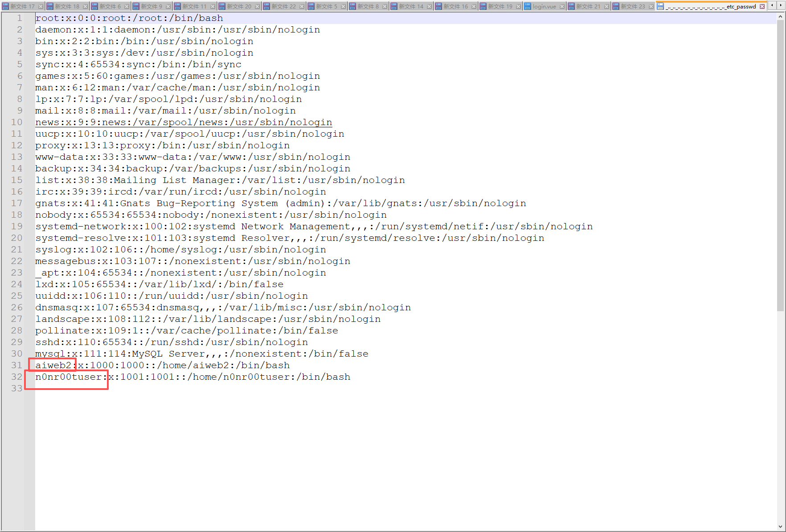Click the X icon on 新文件 23 tab
Viewport: 786px width, 532px height.
click(x=651, y=7)
